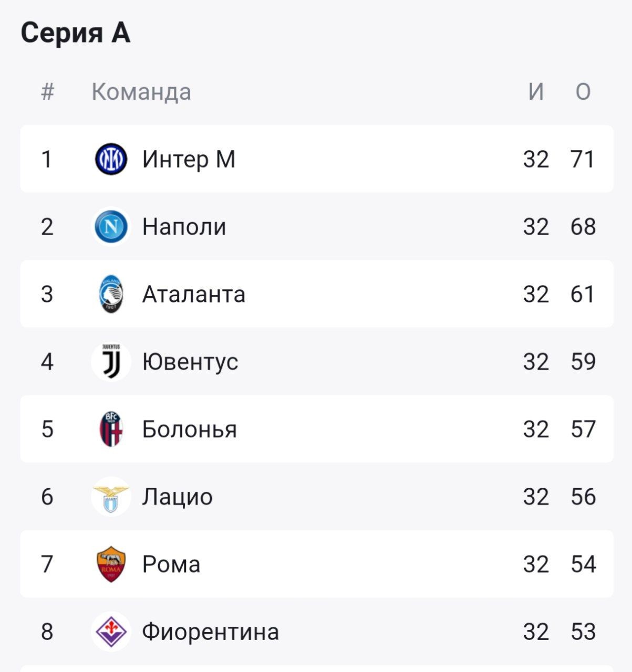Click the Команда column header

coord(141,92)
